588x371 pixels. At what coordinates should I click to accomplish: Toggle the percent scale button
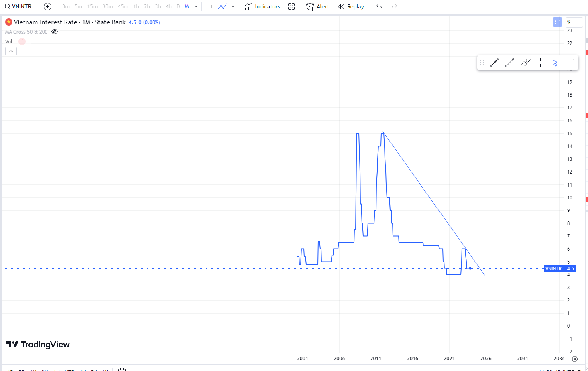click(569, 22)
